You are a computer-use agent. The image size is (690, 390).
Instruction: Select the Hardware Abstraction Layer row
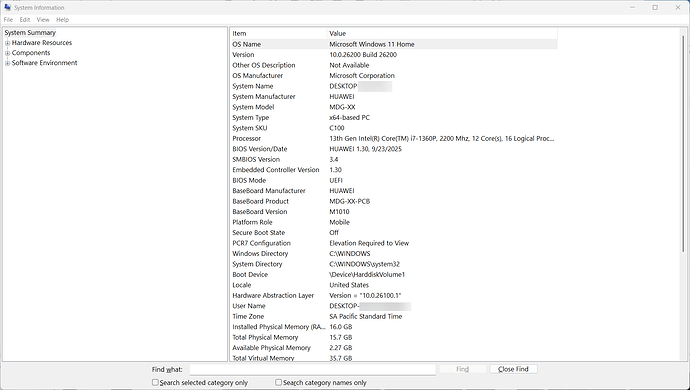pos(394,295)
